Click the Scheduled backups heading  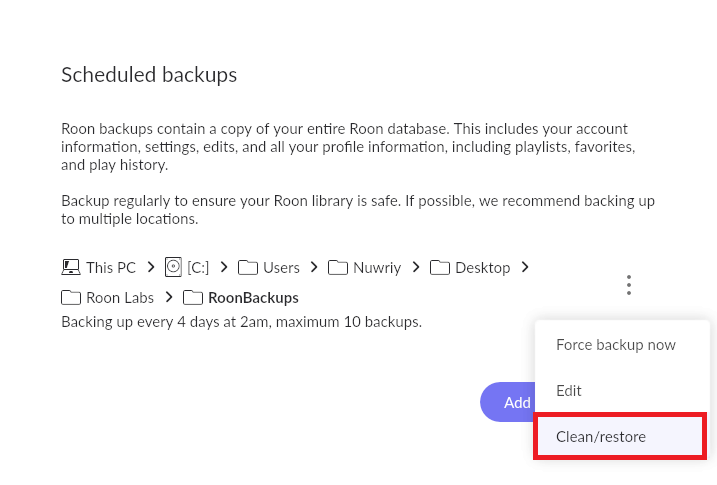pyautogui.click(x=149, y=75)
